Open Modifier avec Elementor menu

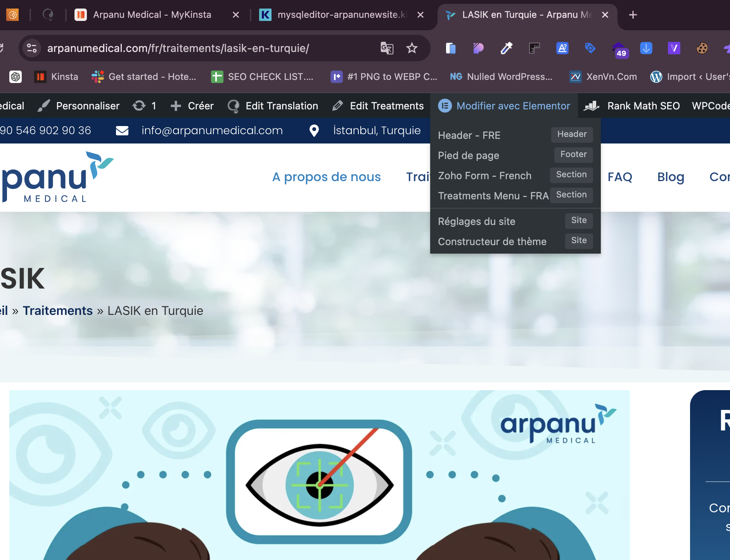504,106
